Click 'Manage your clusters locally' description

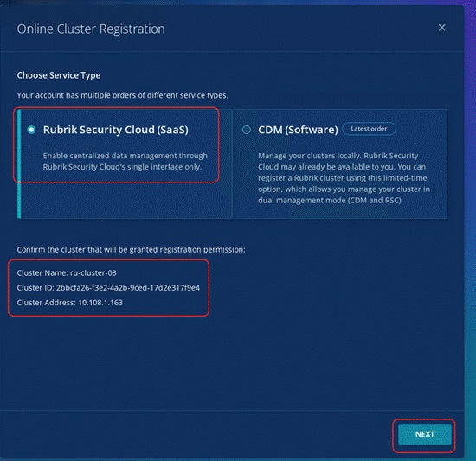(344, 177)
